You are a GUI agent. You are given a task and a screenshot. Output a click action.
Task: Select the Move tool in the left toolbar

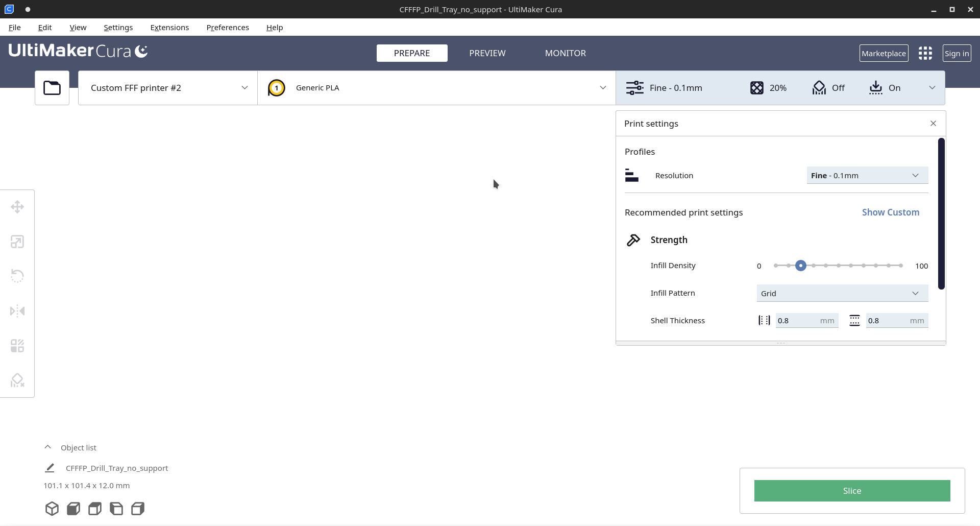[17, 207]
